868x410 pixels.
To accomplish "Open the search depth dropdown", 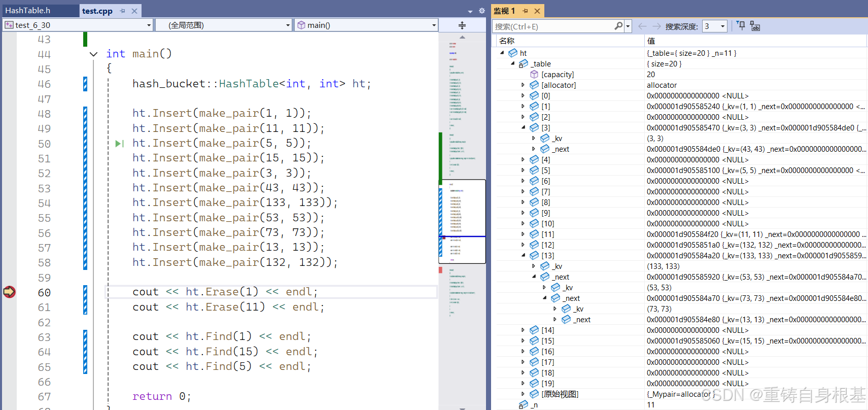I will coord(715,26).
